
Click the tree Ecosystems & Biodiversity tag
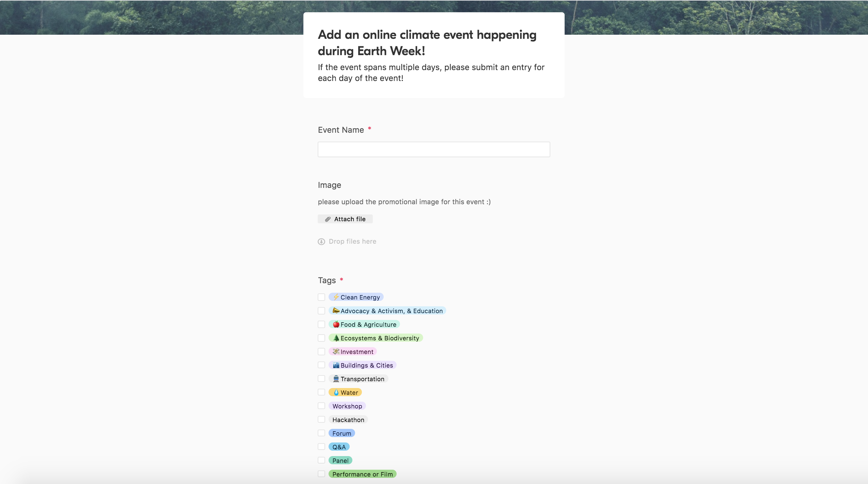pyautogui.click(x=376, y=338)
